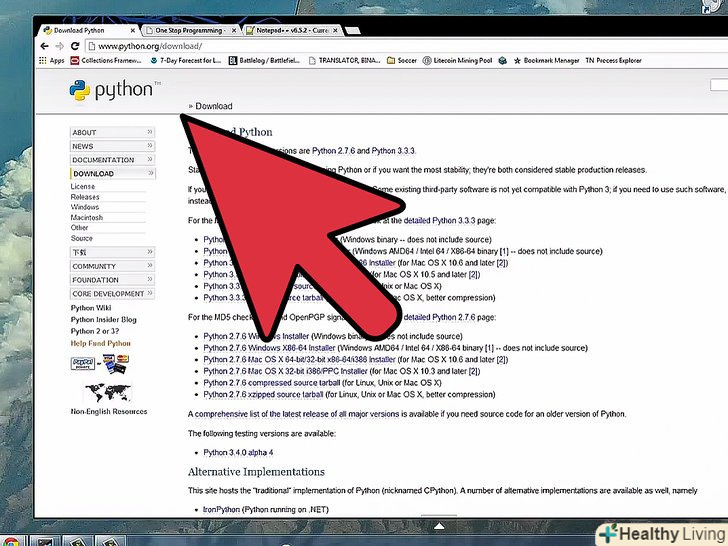The width and height of the screenshot is (728, 546).
Task: Open the ABOUT sidebar menu
Action: click(x=112, y=132)
